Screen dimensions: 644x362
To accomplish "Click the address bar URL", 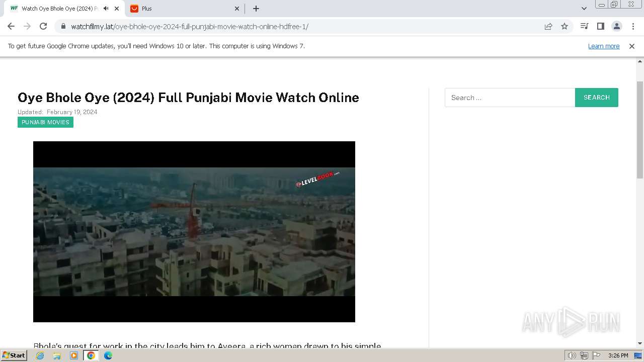I will coord(190,27).
